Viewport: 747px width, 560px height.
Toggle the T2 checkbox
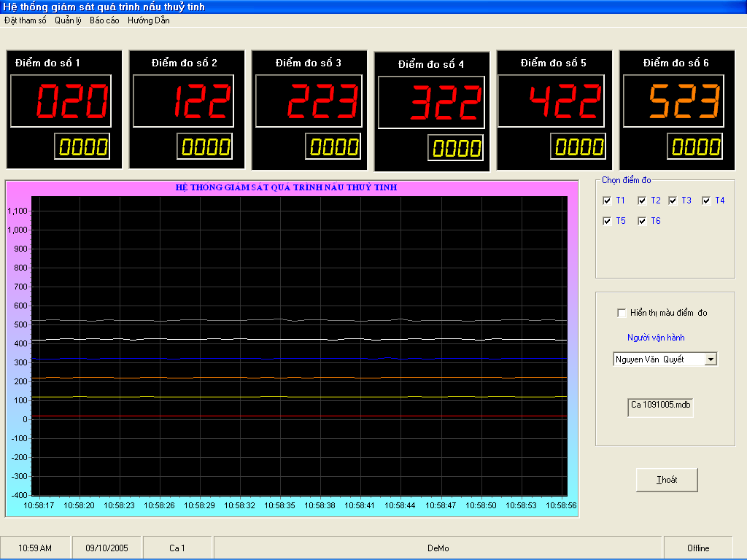(x=642, y=201)
